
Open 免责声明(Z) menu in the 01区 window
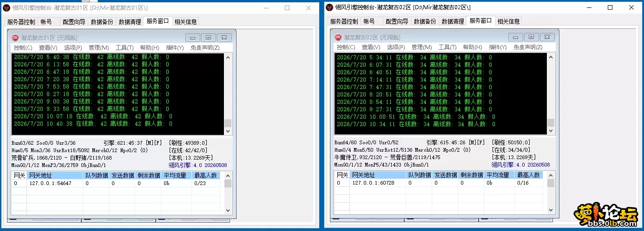(205, 48)
